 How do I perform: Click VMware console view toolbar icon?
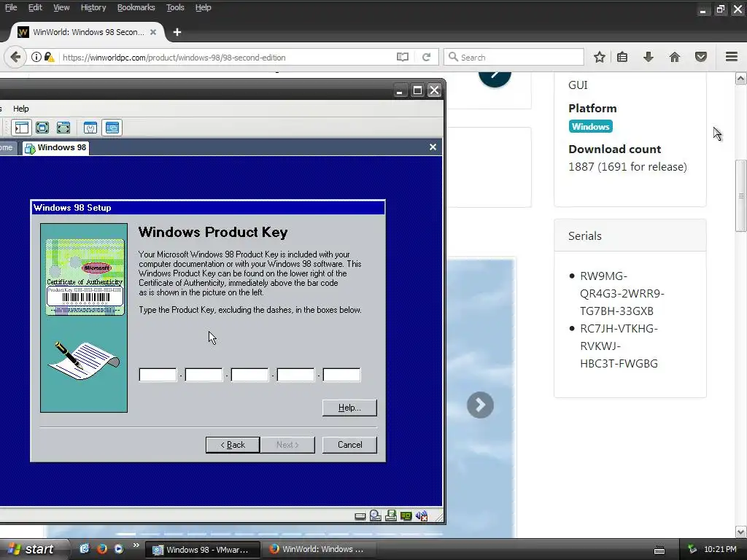coord(112,128)
